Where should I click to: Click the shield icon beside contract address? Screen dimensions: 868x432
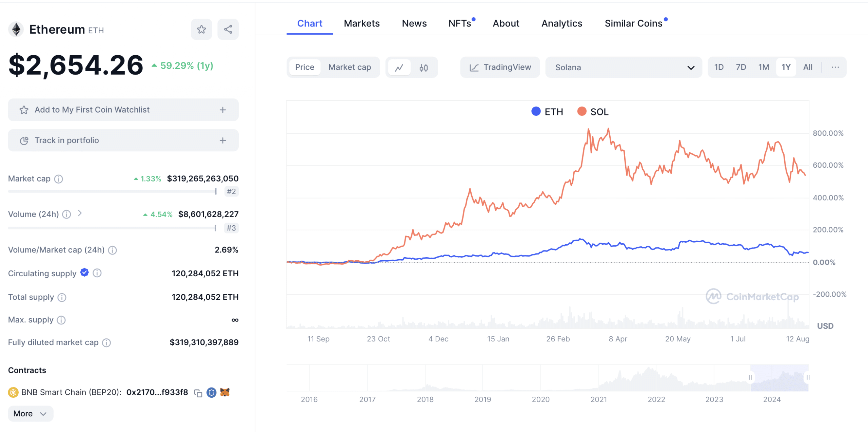tap(212, 393)
